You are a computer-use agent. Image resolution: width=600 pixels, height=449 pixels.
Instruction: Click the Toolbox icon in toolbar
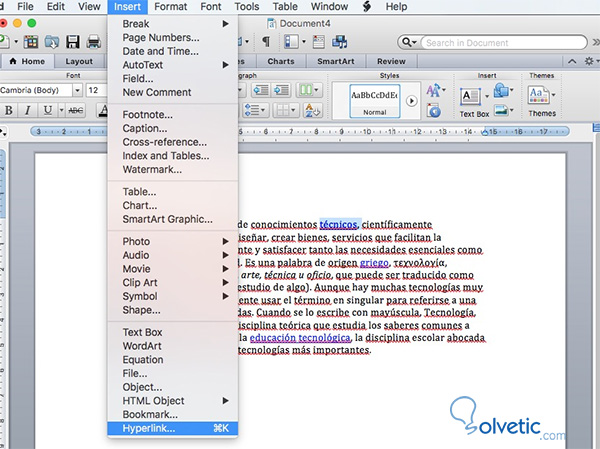(318, 41)
